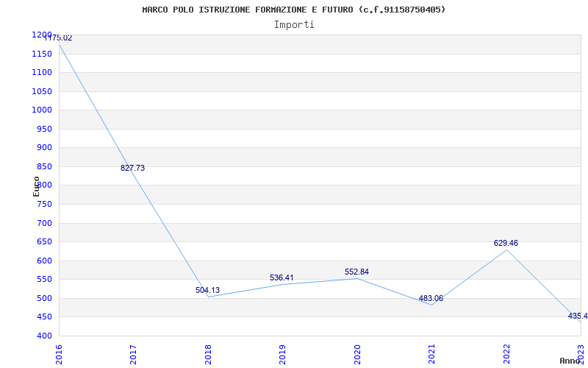Click x-axis year 2018
This screenshot has height=368, width=588.
click(208, 355)
